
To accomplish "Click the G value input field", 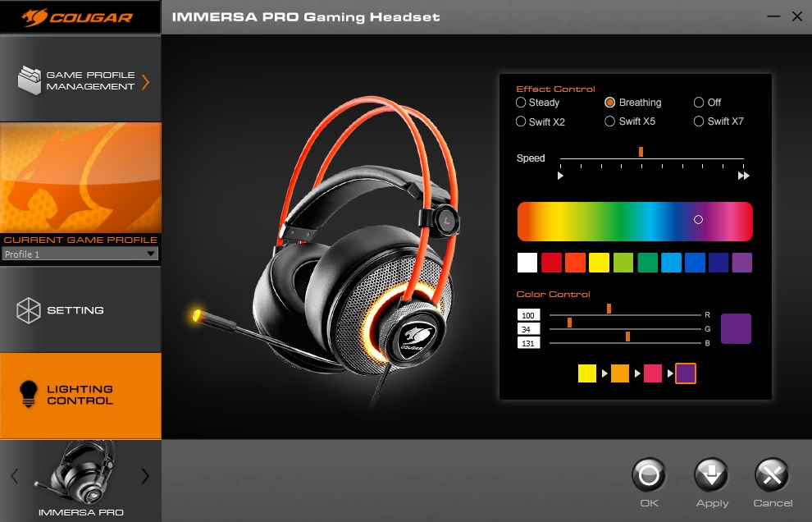I will point(529,329).
